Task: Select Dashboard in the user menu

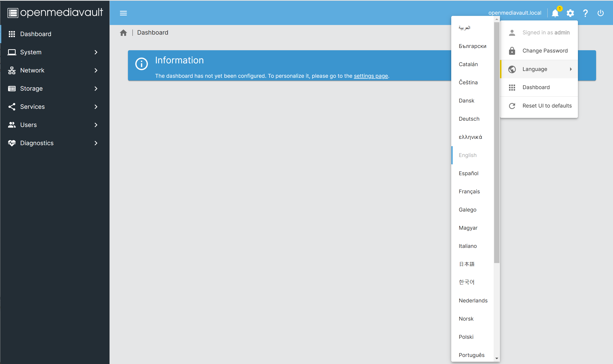Action: point(539,87)
